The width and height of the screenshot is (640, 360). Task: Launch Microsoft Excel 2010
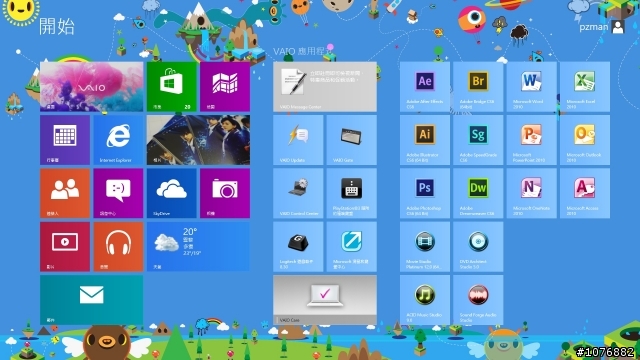click(585, 87)
